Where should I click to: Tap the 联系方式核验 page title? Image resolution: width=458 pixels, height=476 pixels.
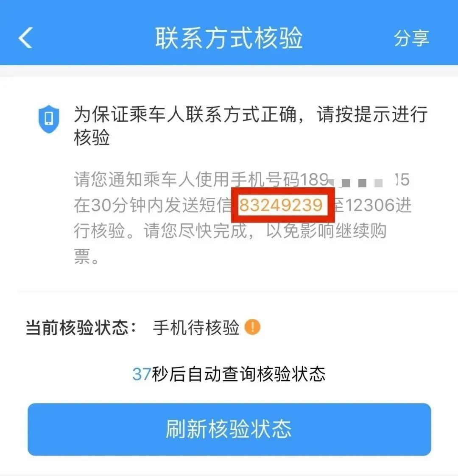(x=229, y=38)
